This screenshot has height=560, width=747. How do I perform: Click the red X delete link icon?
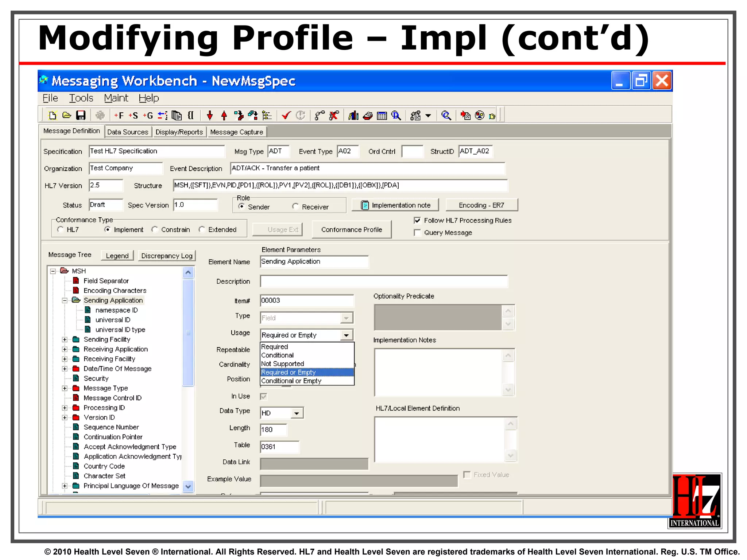(x=334, y=116)
